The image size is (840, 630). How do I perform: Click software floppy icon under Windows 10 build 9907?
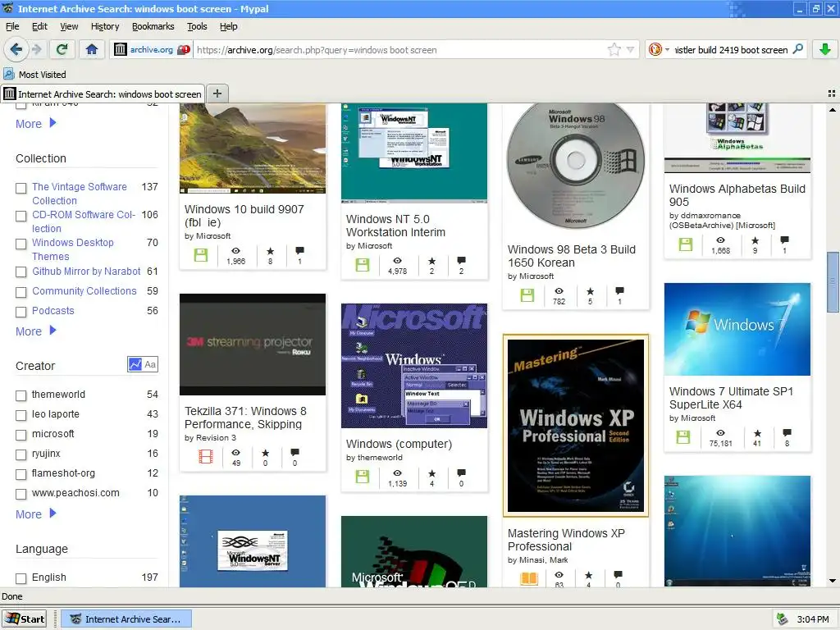(x=201, y=255)
